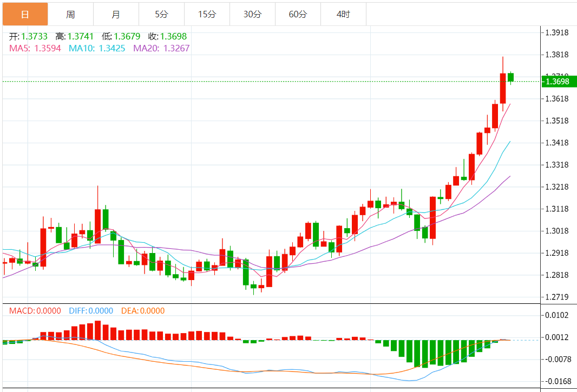Select the 60分 timeframe tab
Screen dimensions: 577x392
[298, 15]
